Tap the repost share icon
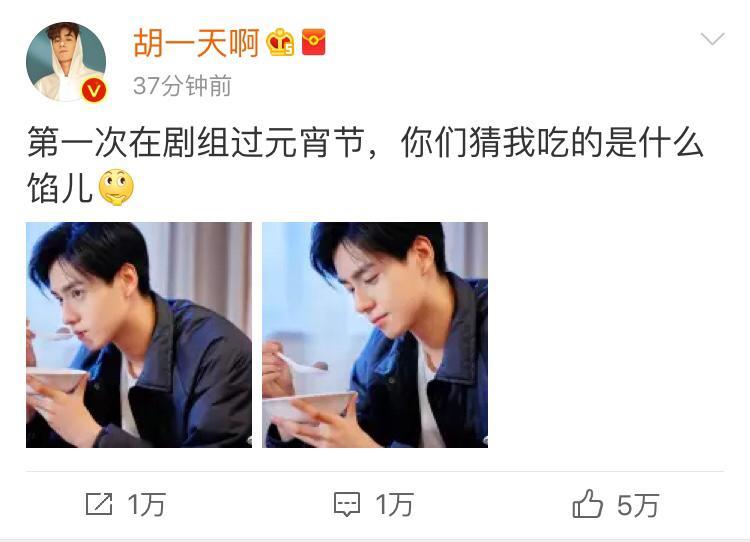The height and width of the screenshot is (542, 750). 99,504
